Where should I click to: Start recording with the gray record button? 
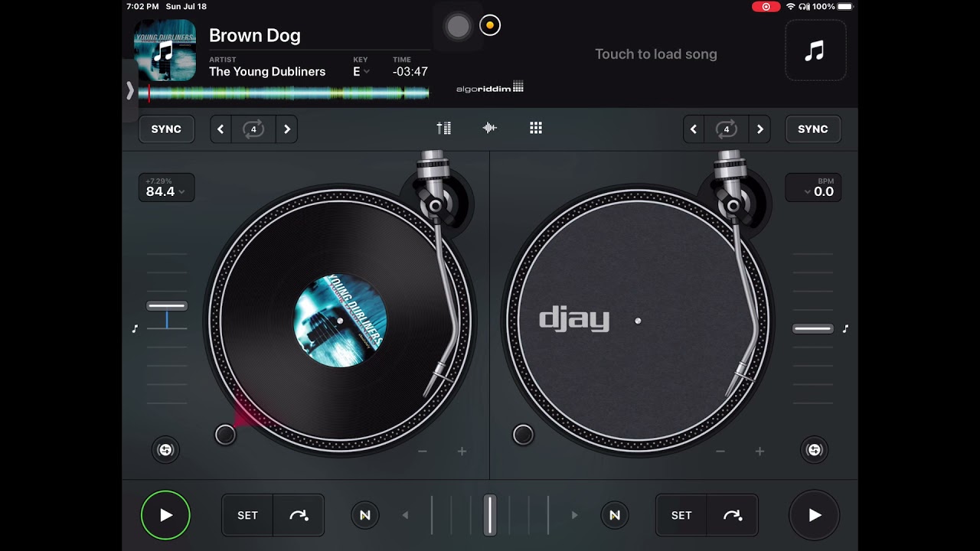pyautogui.click(x=458, y=26)
